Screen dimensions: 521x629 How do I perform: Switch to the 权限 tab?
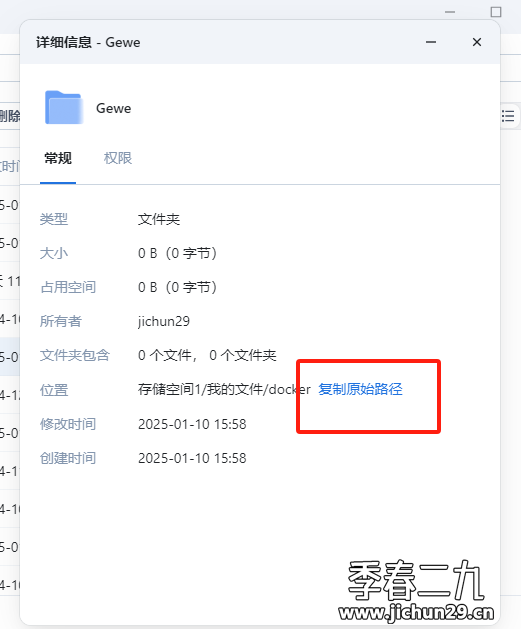[x=118, y=158]
